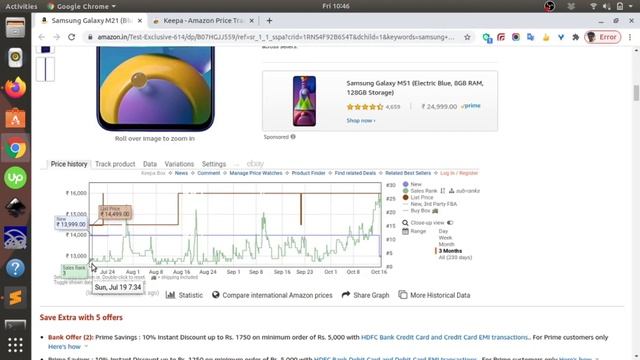The width and height of the screenshot is (640, 360).
Task: Set graph range to Week
Action: click(x=445, y=238)
